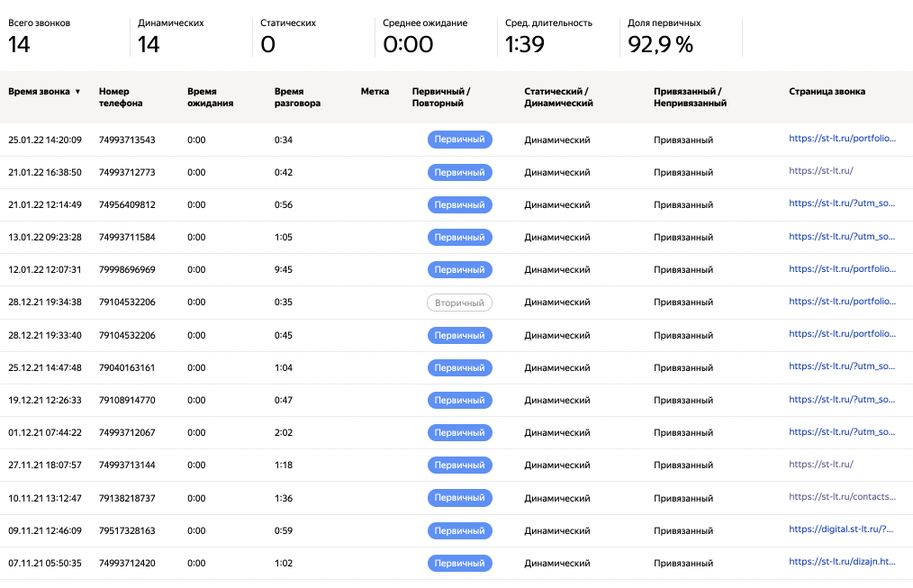Click the Первичный badge for number 79998696969
The width and height of the screenshot is (913, 588).
[459, 270]
